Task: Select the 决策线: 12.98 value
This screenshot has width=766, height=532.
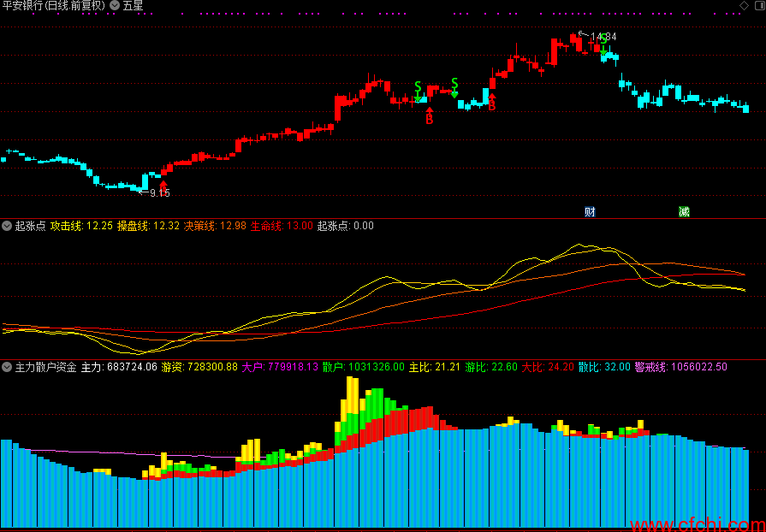Action: click(x=215, y=226)
